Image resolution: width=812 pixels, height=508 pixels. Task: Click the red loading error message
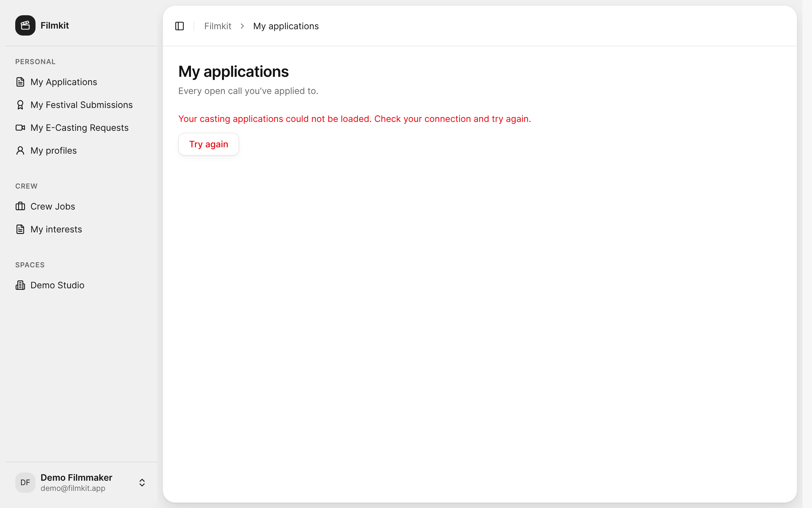point(355,119)
